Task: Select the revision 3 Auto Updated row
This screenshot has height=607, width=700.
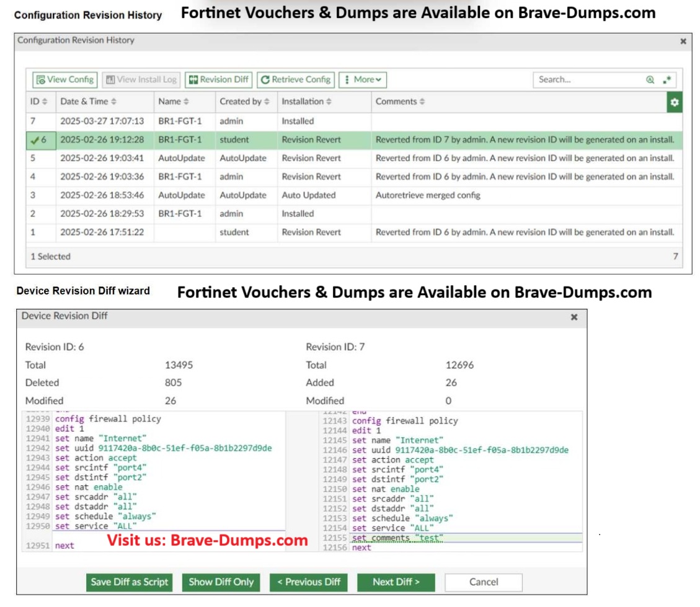Action: coord(310,195)
